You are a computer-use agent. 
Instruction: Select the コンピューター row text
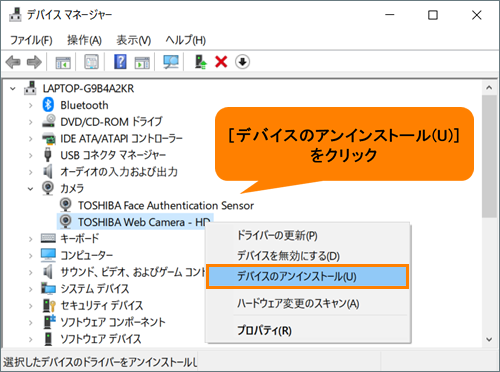tap(86, 255)
